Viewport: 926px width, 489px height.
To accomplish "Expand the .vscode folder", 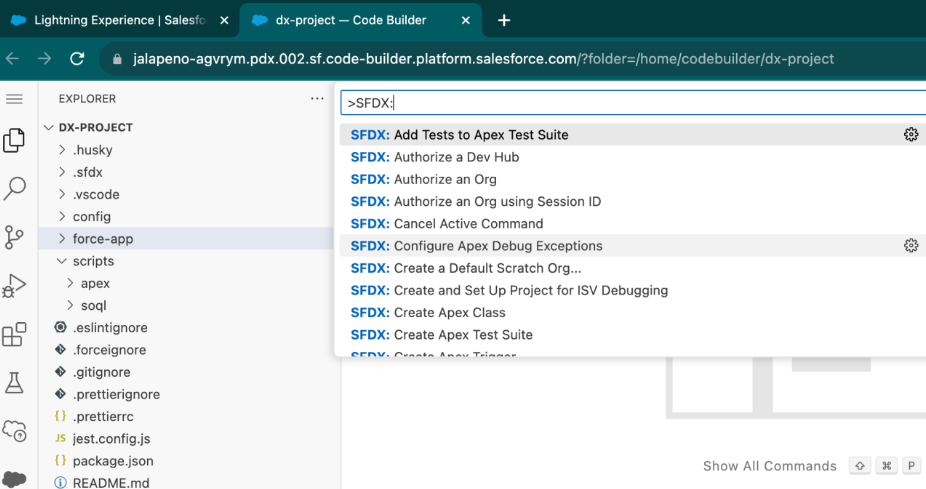I will [95, 194].
